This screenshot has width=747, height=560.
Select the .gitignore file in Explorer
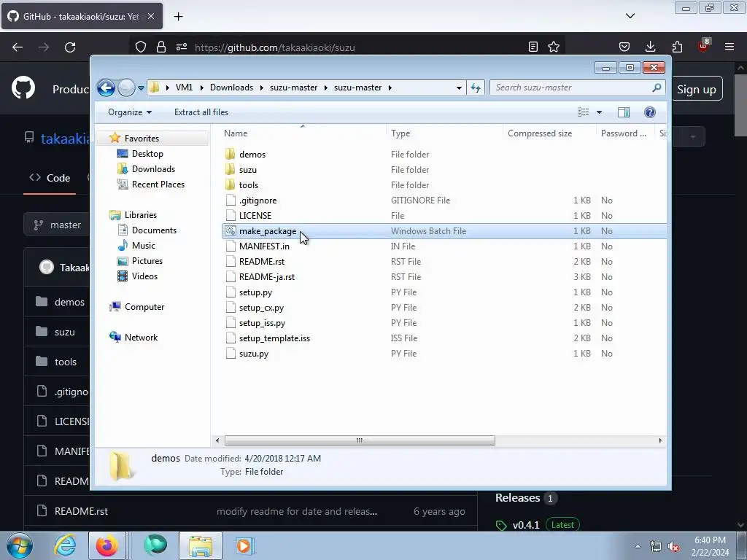click(258, 201)
